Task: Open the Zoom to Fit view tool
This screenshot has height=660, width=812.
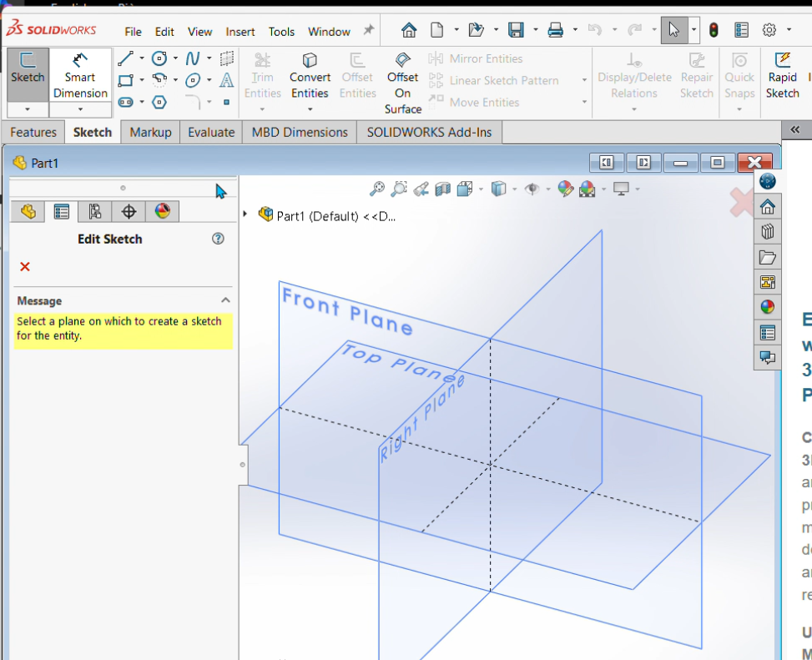Action: coord(378,189)
